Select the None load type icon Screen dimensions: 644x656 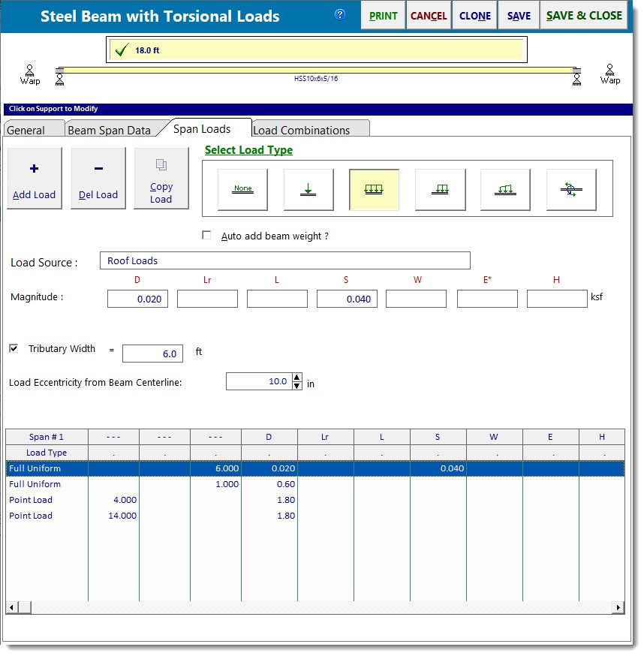coord(242,189)
